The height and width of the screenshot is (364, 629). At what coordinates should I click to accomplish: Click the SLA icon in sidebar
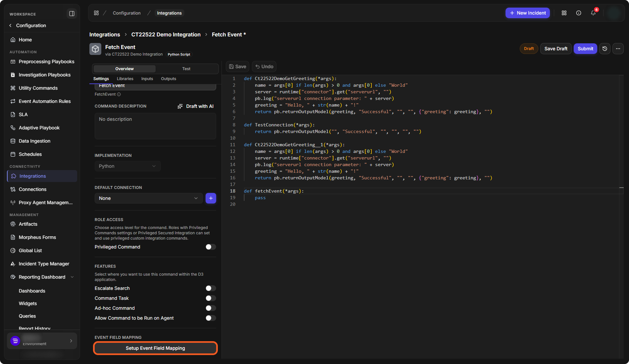click(x=13, y=114)
